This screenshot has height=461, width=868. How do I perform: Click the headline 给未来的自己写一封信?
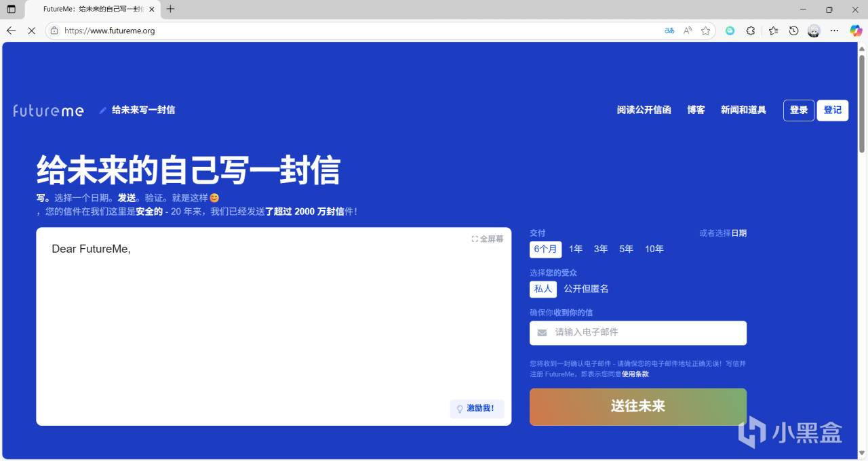point(188,169)
